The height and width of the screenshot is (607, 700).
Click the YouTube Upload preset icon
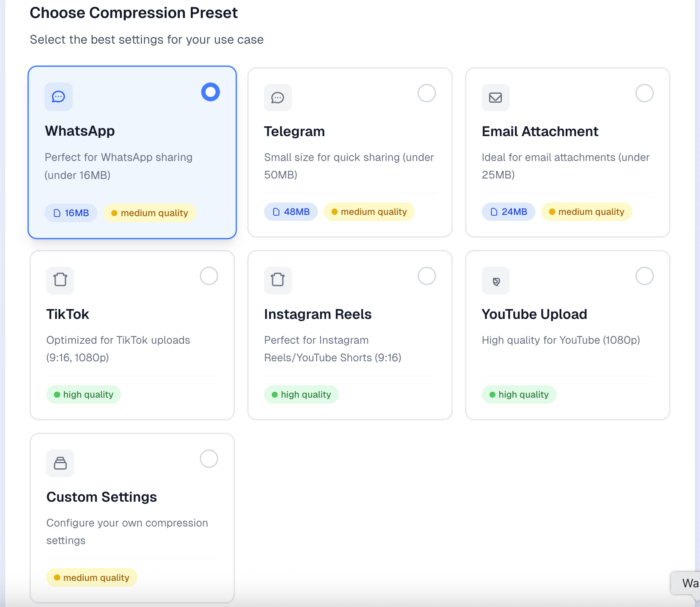496,281
